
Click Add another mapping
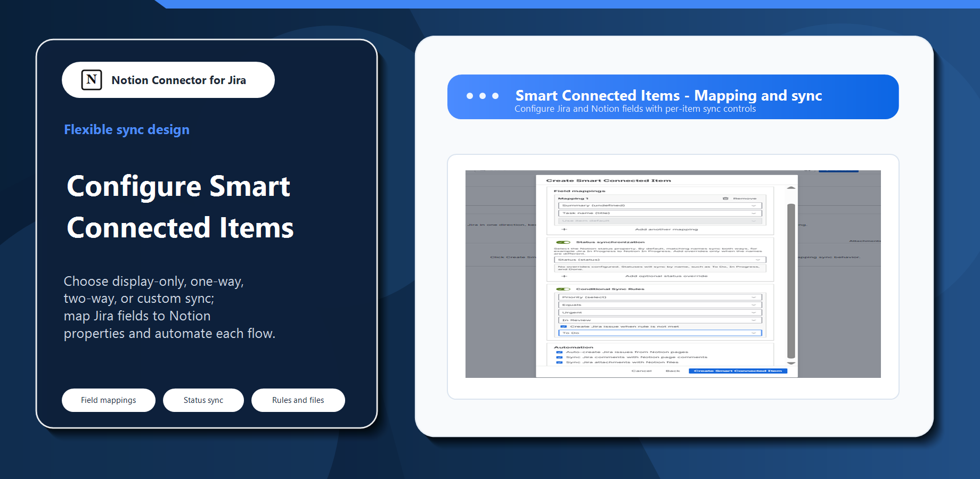tap(666, 229)
